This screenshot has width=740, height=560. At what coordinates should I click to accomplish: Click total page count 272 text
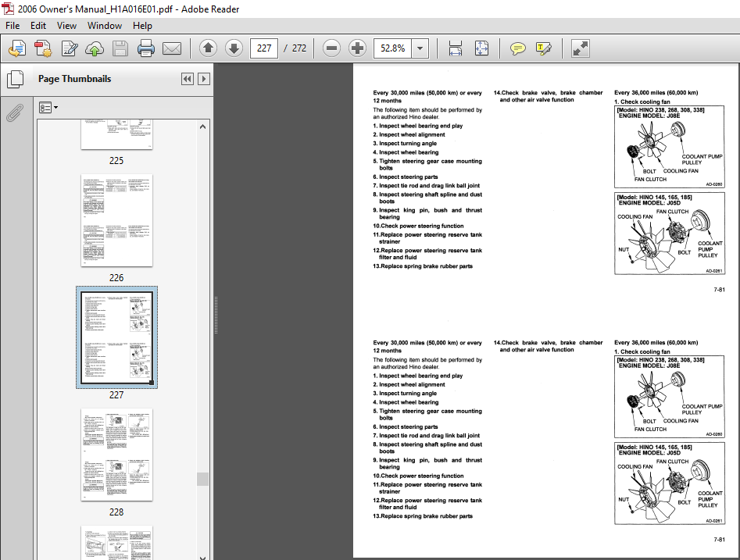299,48
